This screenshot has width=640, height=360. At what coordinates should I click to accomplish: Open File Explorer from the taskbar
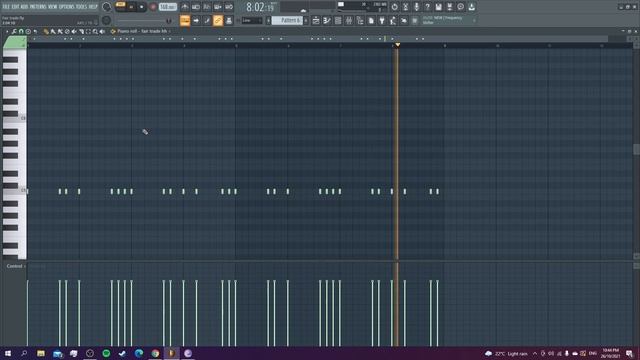pos(41,353)
